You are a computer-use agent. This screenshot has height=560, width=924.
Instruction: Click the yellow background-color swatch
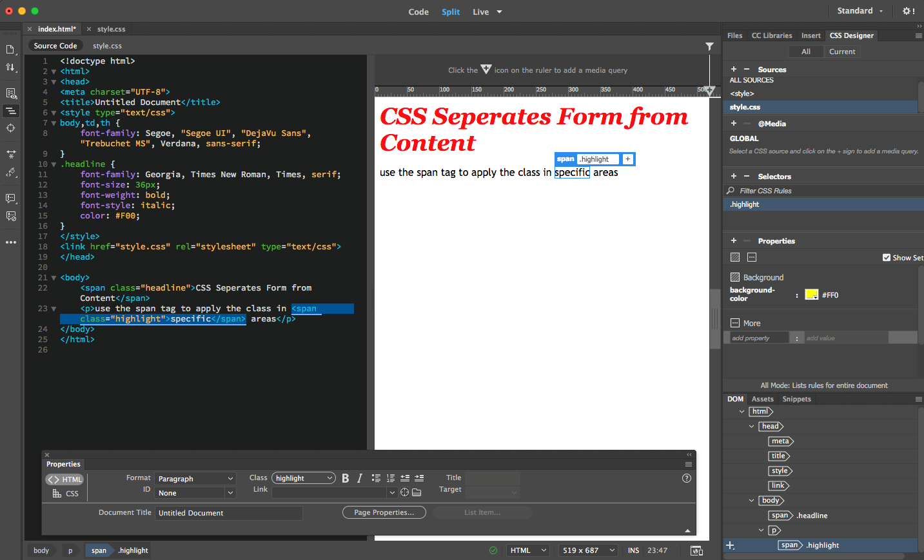pos(811,295)
